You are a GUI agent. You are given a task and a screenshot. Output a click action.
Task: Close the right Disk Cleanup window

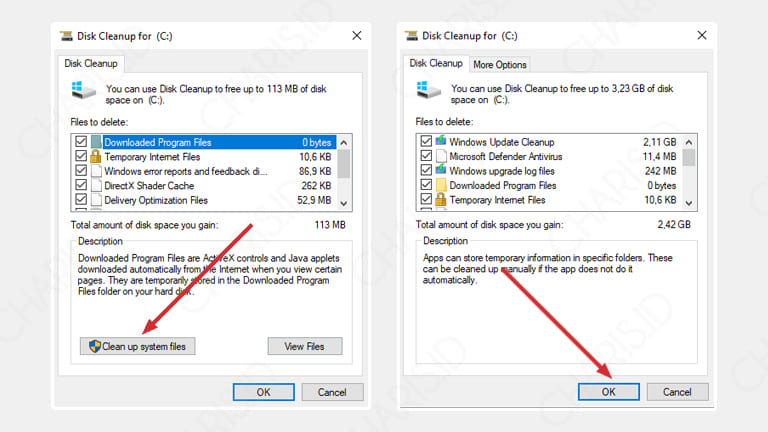click(x=702, y=35)
